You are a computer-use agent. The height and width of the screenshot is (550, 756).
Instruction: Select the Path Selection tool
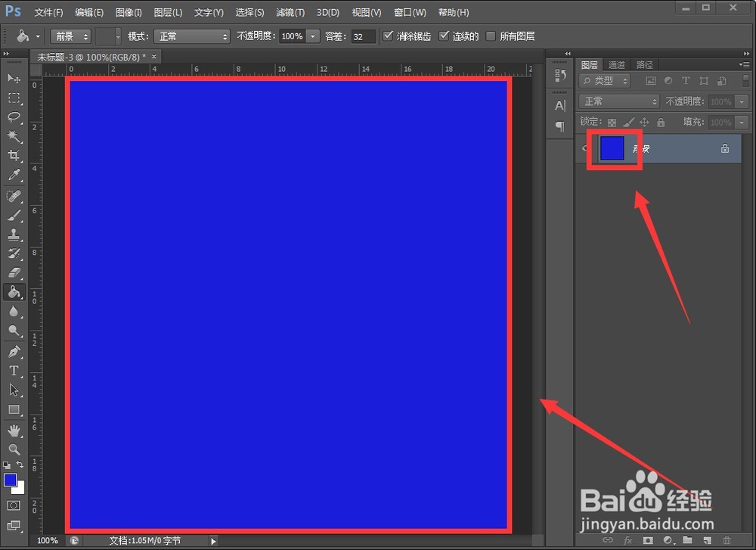click(x=14, y=390)
